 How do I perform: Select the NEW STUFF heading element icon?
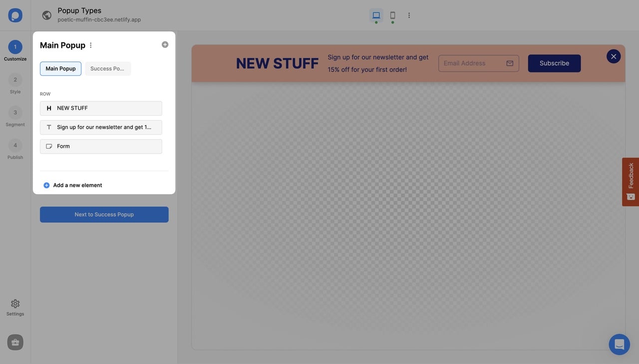(47, 107)
